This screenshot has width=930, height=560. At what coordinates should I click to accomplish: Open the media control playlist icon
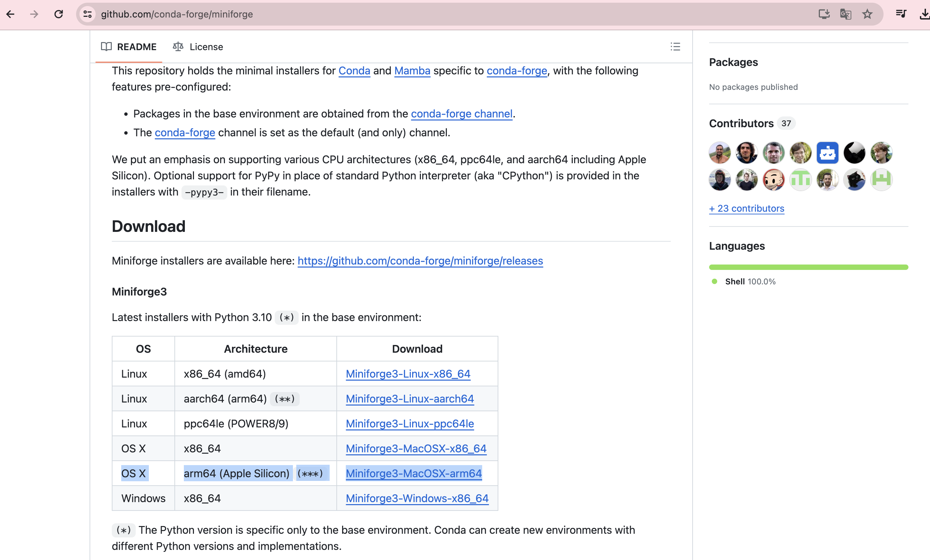coord(901,14)
